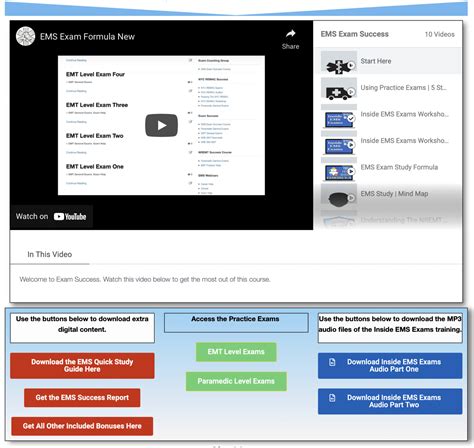Click the Share arrow icon
The image size is (474, 448).
pyautogui.click(x=291, y=34)
